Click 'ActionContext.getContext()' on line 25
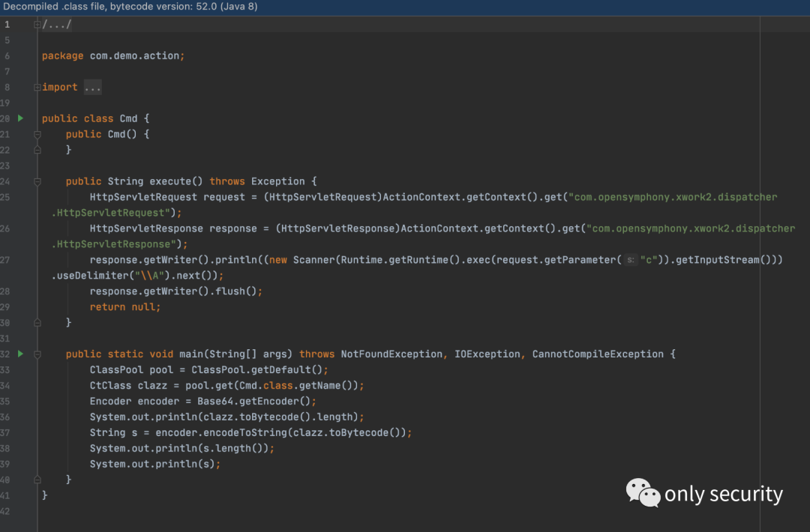Viewport: 810px width, 532px height. click(x=460, y=197)
